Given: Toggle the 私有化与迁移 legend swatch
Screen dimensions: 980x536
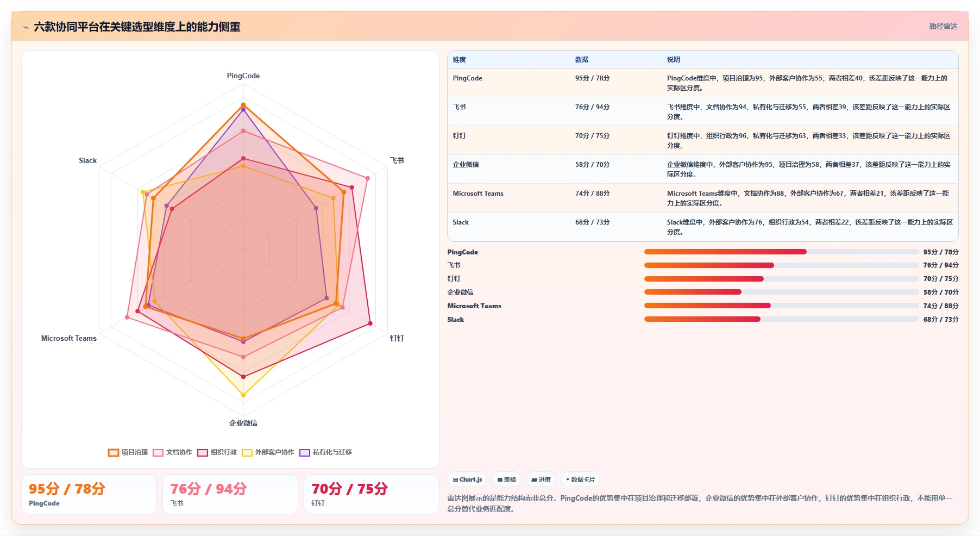Looking at the screenshot, I should point(305,452).
